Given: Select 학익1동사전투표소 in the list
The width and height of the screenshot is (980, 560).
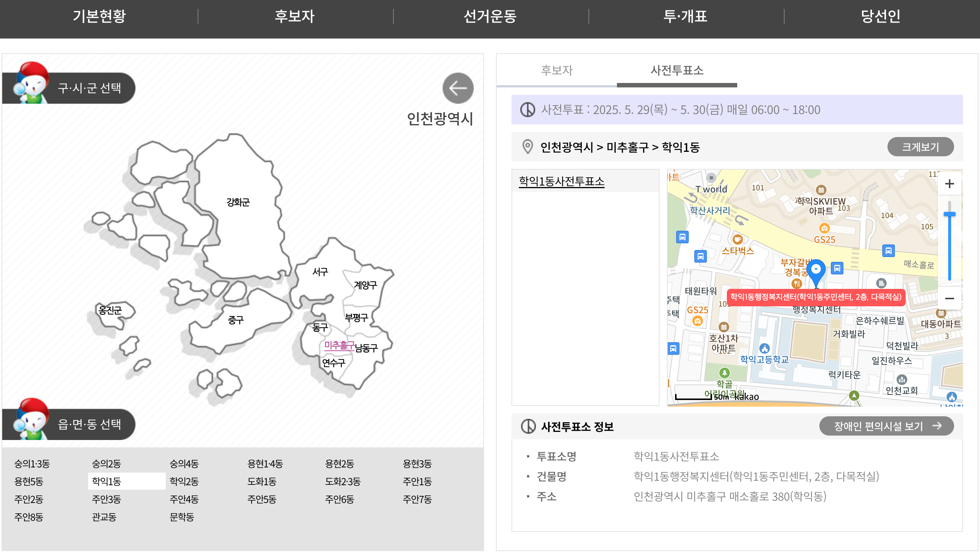Looking at the screenshot, I should pyautogui.click(x=561, y=181).
